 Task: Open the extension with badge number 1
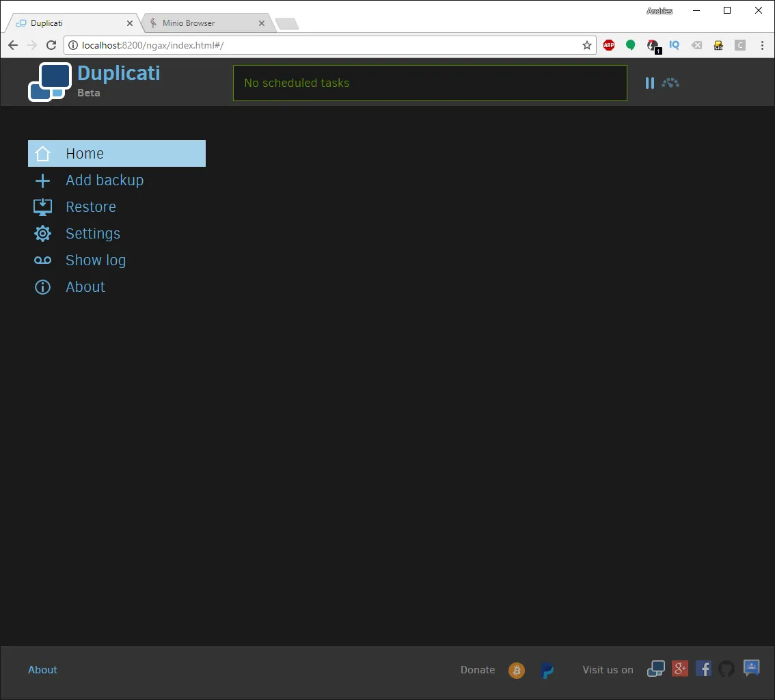pos(653,46)
